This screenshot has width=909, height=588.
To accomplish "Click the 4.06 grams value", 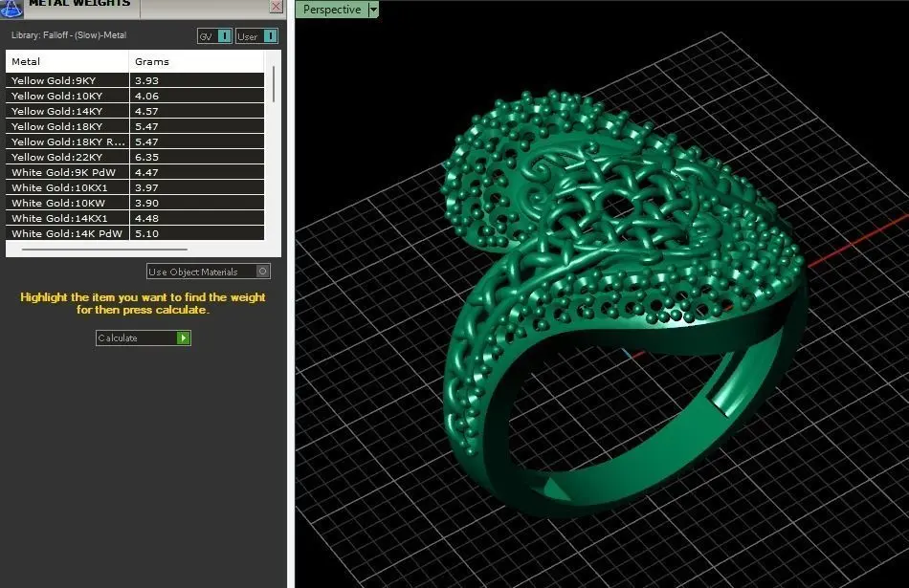I will (146, 96).
